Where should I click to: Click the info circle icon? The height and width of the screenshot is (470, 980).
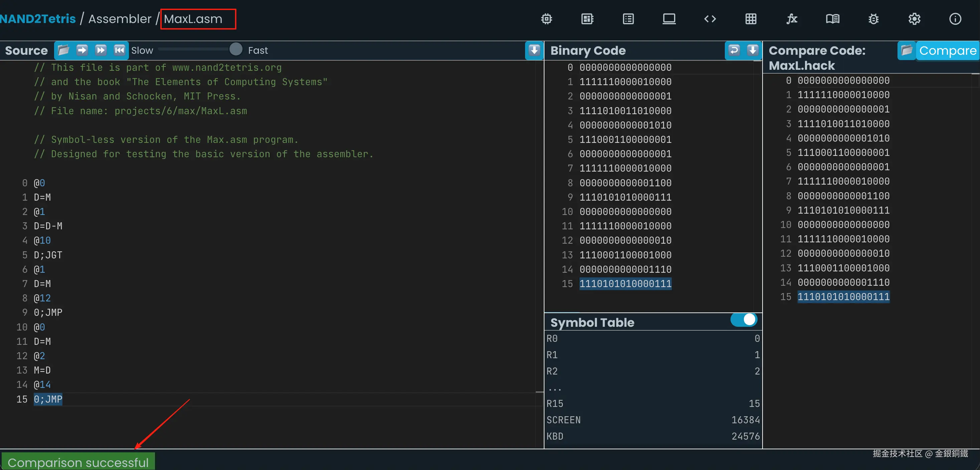(x=955, y=19)
